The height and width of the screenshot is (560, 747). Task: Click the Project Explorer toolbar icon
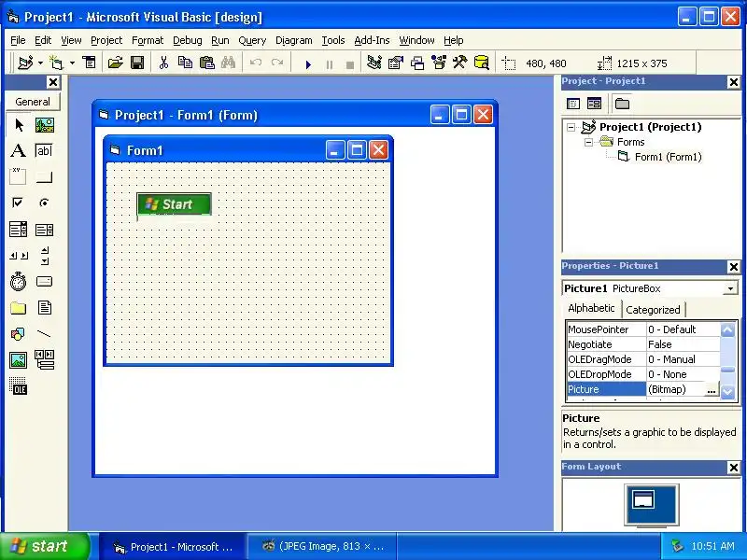coord(374,63)
